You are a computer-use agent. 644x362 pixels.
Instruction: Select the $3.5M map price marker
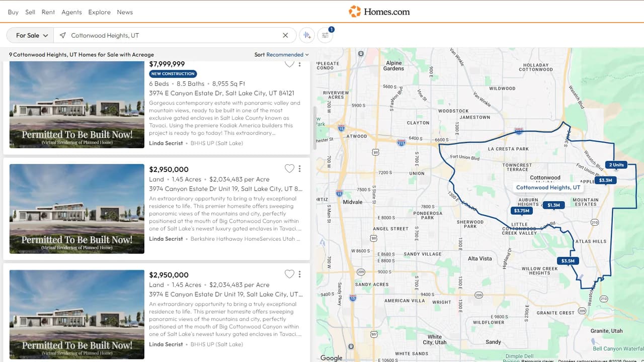[x=568, y=261]
